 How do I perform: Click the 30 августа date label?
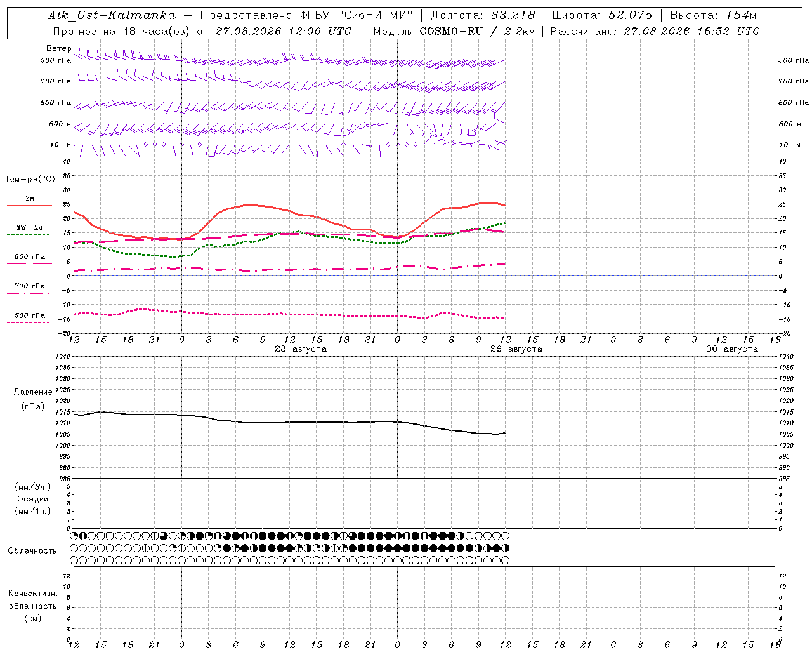tap(732, 349)
